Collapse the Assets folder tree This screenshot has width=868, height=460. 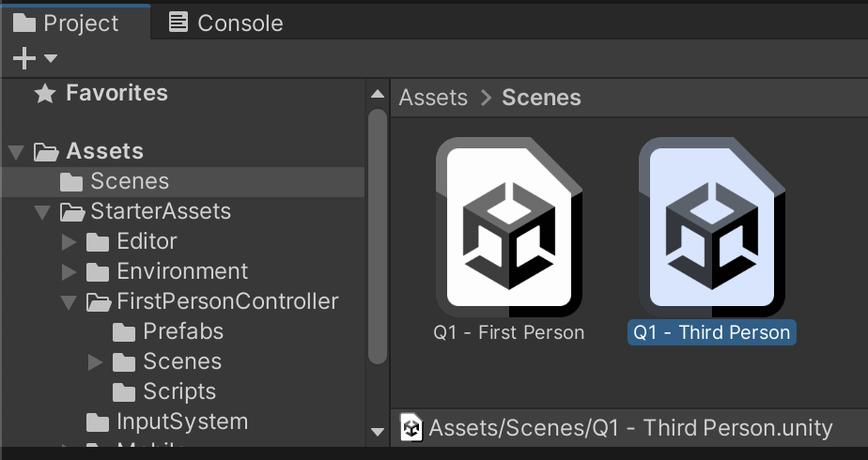(16, 151)
